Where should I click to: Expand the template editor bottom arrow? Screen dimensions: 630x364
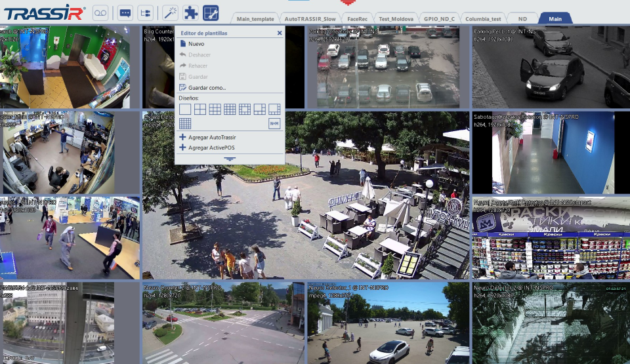pyautogui.click(x=229, y=159)
